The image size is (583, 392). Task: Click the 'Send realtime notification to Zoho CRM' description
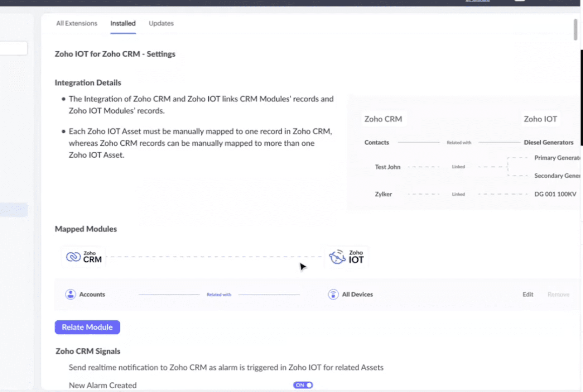[226, 367]
